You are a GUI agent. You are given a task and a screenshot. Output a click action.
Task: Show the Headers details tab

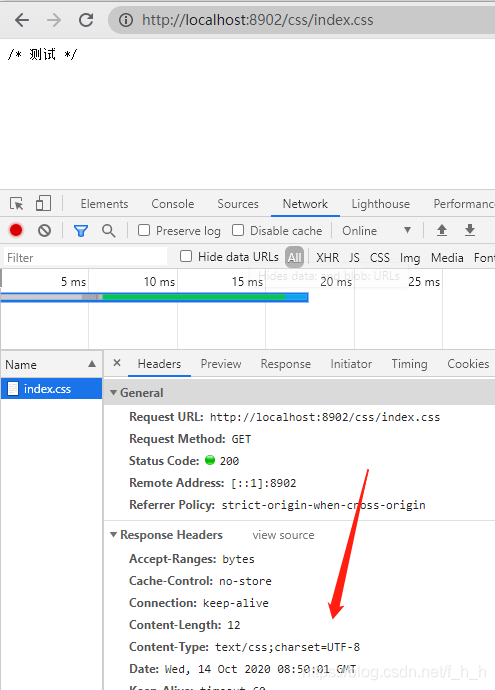159,364
